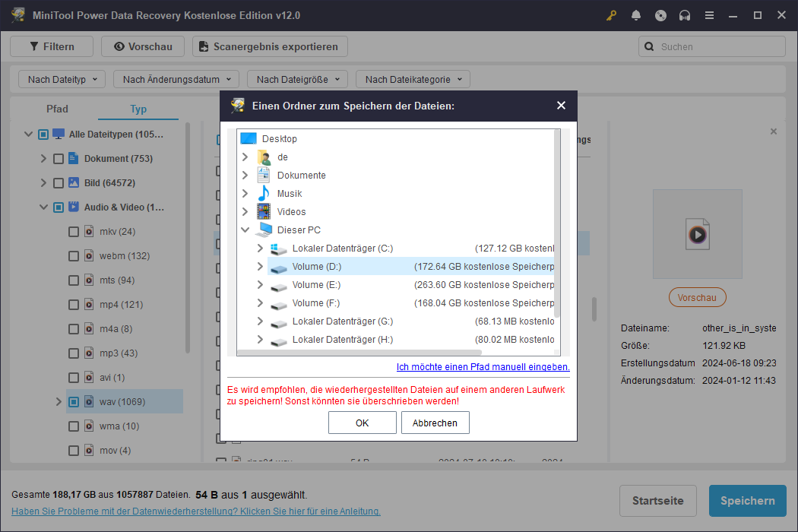Check the mp4 (121) checkbox

click(74, 305)
